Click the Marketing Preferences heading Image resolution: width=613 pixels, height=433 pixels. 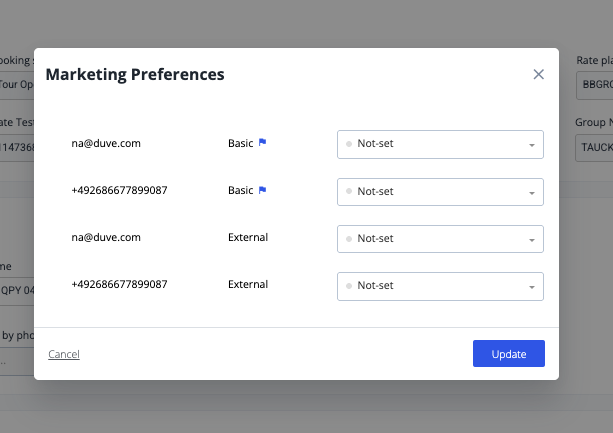tap(135, 74)
